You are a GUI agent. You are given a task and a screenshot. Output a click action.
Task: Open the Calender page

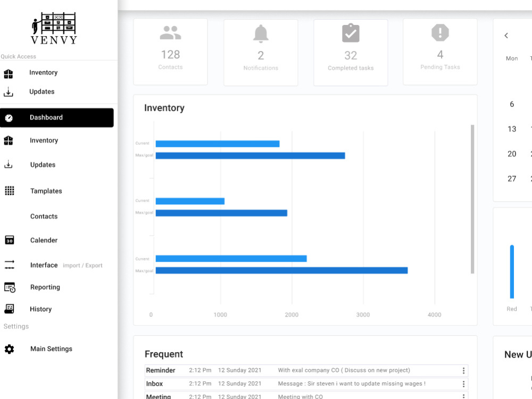(x=44, y=240)
